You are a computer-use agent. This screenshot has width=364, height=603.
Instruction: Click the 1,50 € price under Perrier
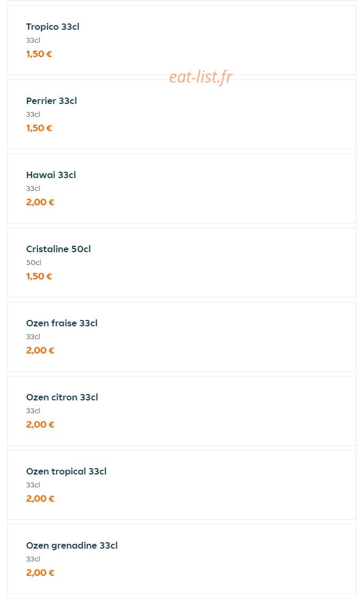pos(39,128)
